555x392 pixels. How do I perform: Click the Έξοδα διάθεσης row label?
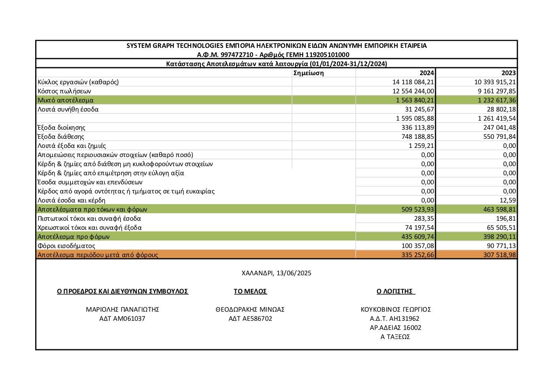[61, 136]
